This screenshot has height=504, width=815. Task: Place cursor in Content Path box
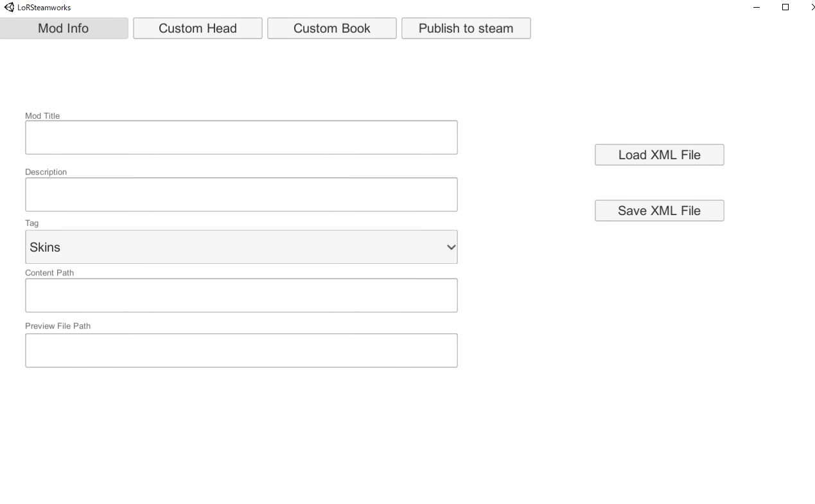click(x=241, y=295)
